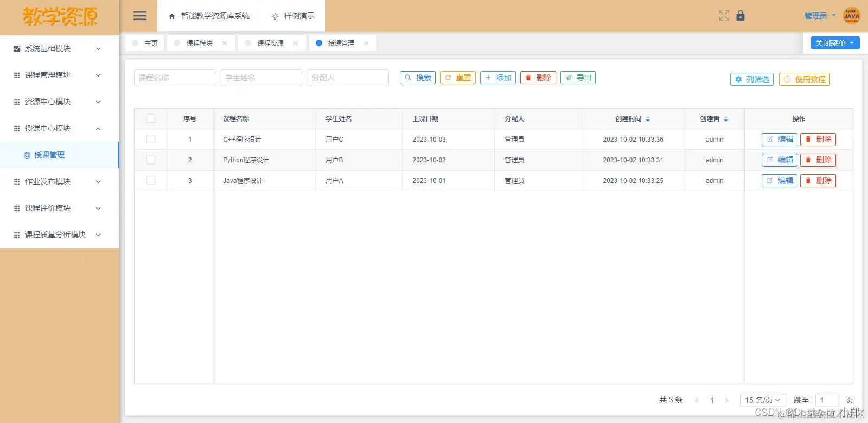The height and width of the screenshot is (423, 868).
Task: Check the Java程序设计 row checkbox
Action: [x=151, y=180]
